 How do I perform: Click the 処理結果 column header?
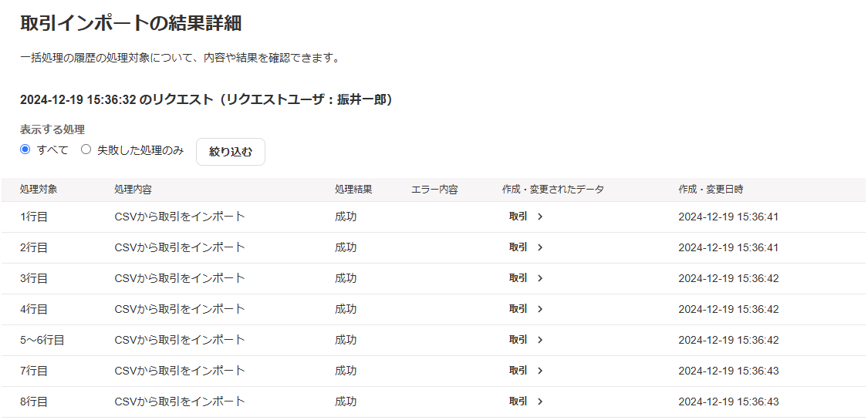point(353,190)
